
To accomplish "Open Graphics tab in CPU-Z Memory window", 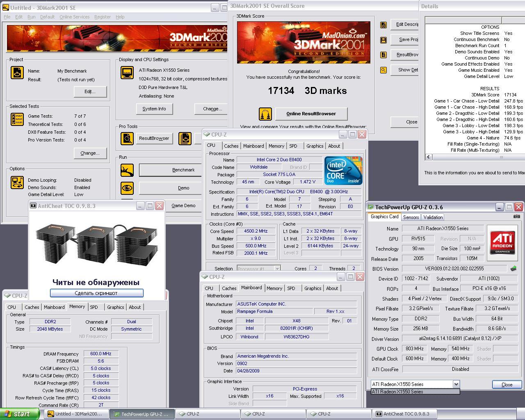I will [x=115, y=307].
